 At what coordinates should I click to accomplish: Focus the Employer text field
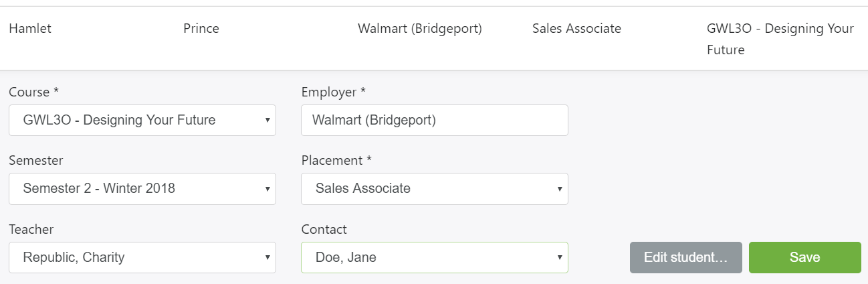point(434,121)
